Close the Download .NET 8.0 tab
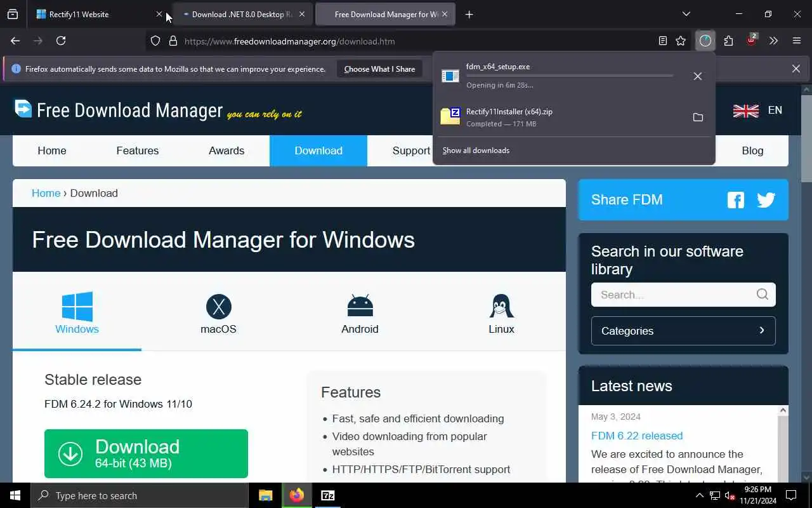This screenshot has height=508, width=812. 302,14
